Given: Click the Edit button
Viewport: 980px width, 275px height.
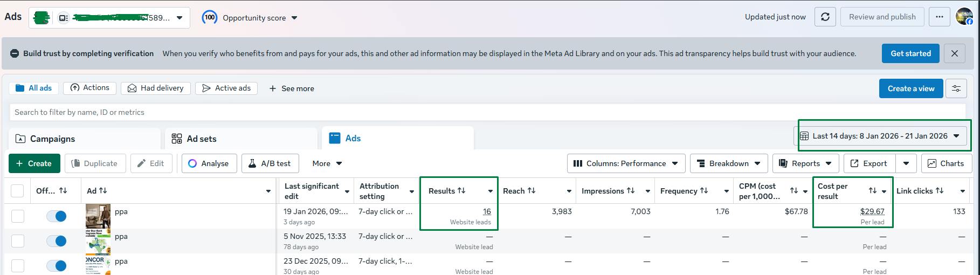Looking at the screenshot, I should click(x=151, y=163).
